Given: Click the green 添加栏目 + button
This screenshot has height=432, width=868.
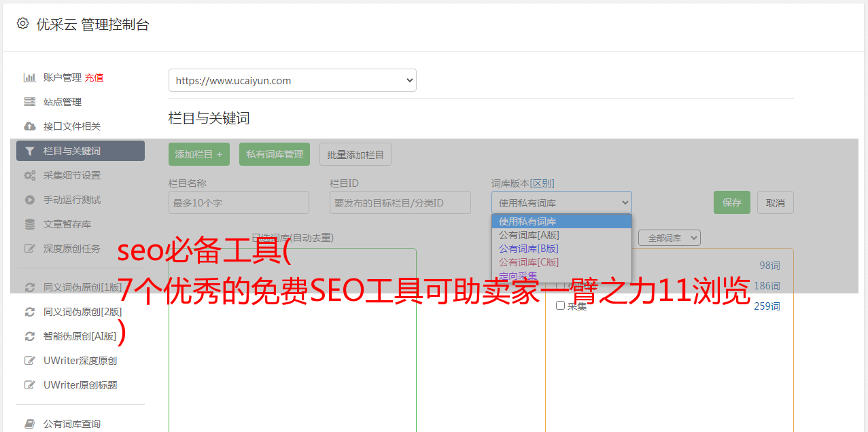Looking at the screenshot, I should coord(199,154).
